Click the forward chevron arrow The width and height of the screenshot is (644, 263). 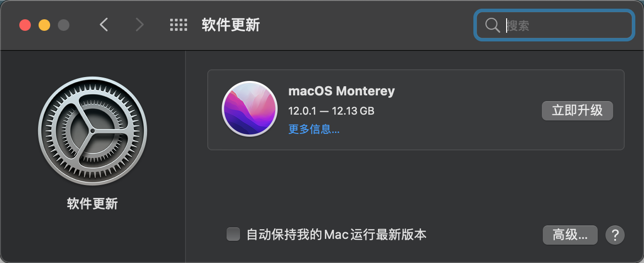pyautogui.click(x=139, y=25)
